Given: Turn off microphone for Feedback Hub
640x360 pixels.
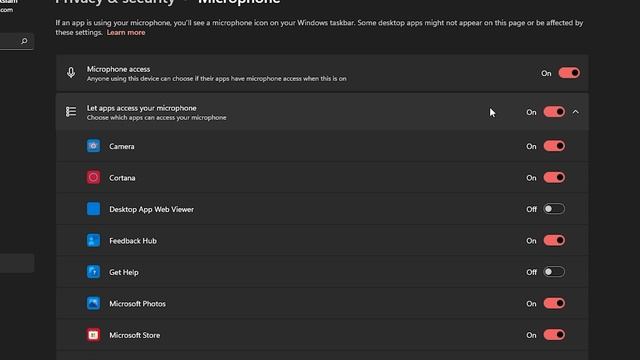Looking at the screenshot, I should pyautogui.click(x=554, y=240).
